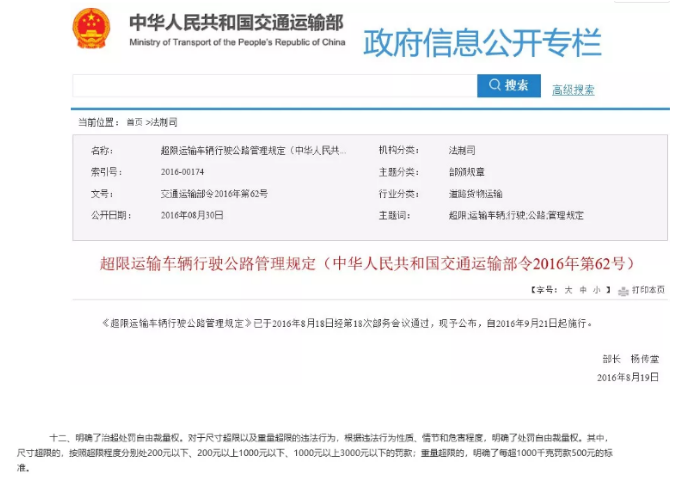Click the national emblem logo
694x480 pixels.
(x=92, y=30)
